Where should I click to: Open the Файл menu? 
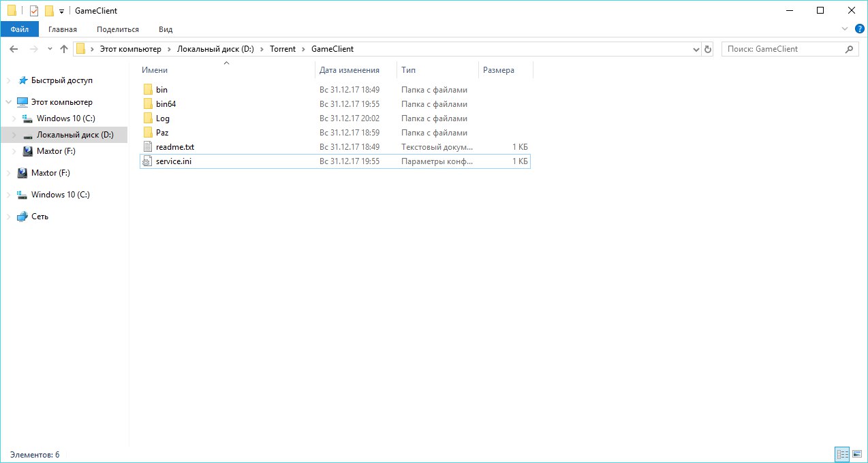click(19, 29)
